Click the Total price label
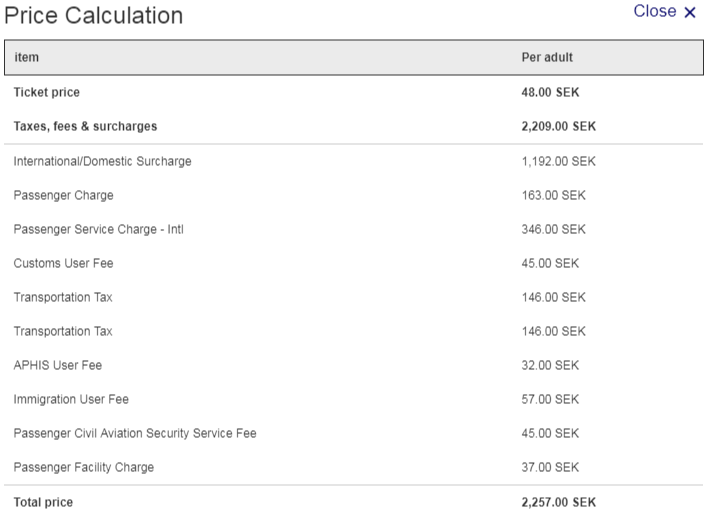 (x=43, y=502)
